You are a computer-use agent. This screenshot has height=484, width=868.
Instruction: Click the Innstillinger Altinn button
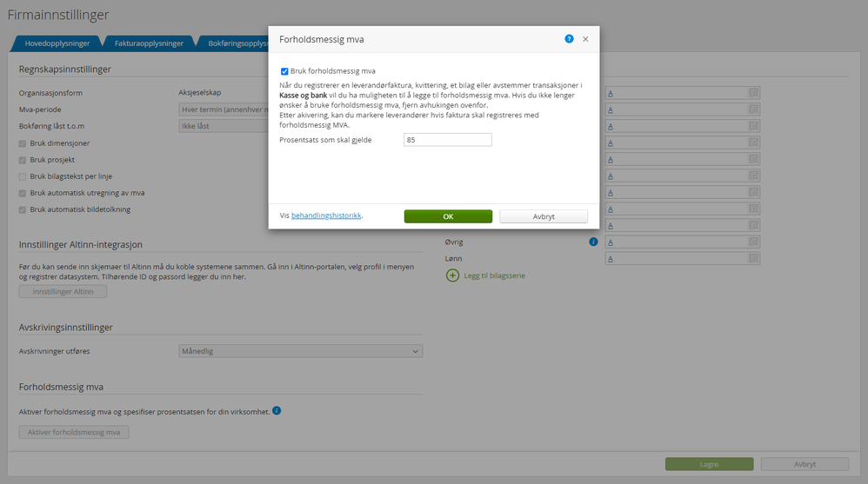click(63, 291)
